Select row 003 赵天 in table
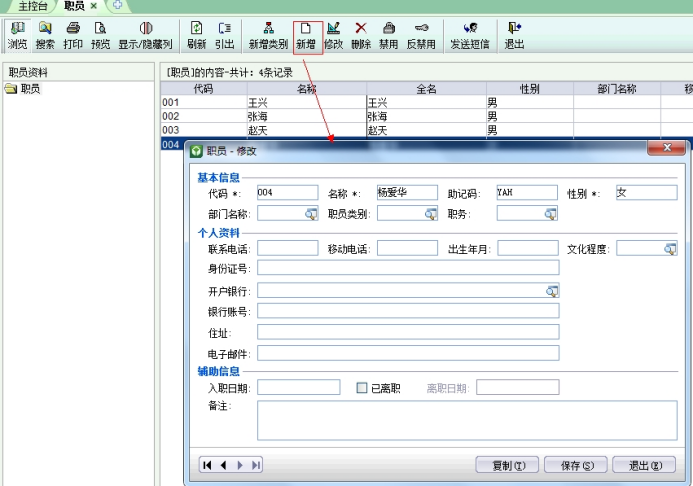The width and height of the screenshot is (693, 486). coord(426,130)
